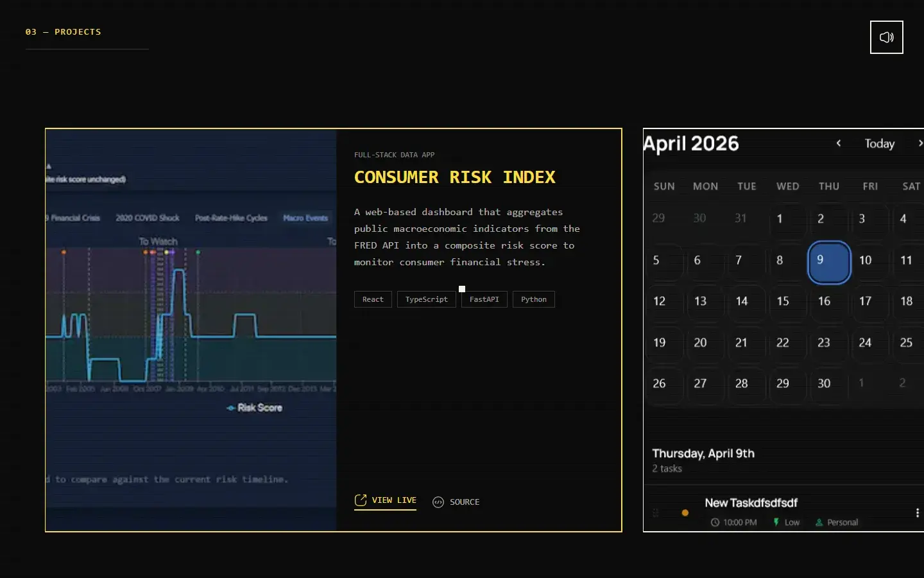Select the Financial Crisis tab in chart

(74, 218)
